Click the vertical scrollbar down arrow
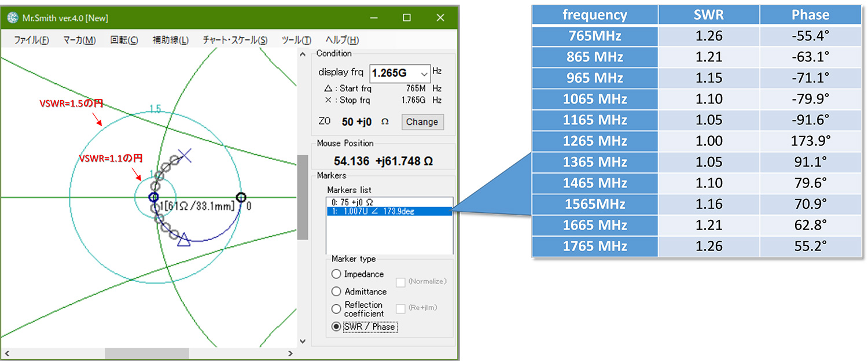 (x=303, y=341)
